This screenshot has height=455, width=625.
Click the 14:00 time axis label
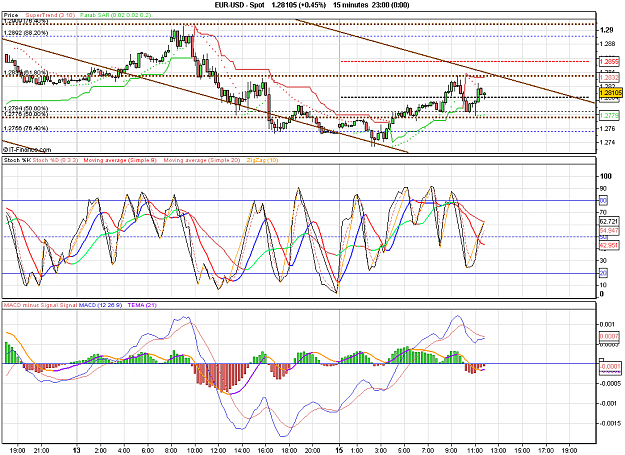pos(242,451)
